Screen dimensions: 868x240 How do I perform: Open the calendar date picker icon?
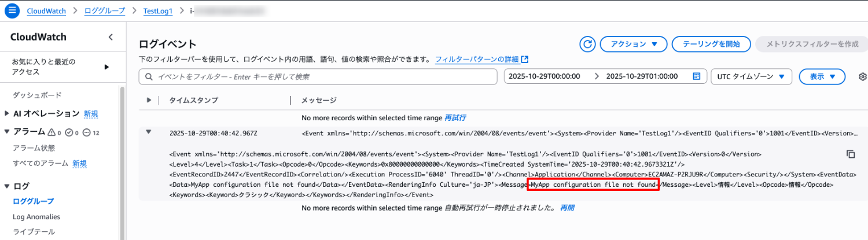point(697,76)
